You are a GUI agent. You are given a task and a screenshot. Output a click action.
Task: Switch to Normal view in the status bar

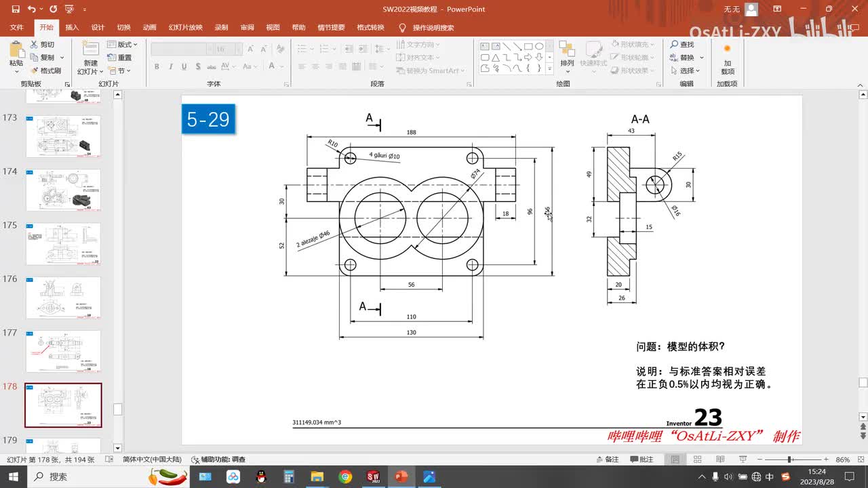[x=675, y=460]
